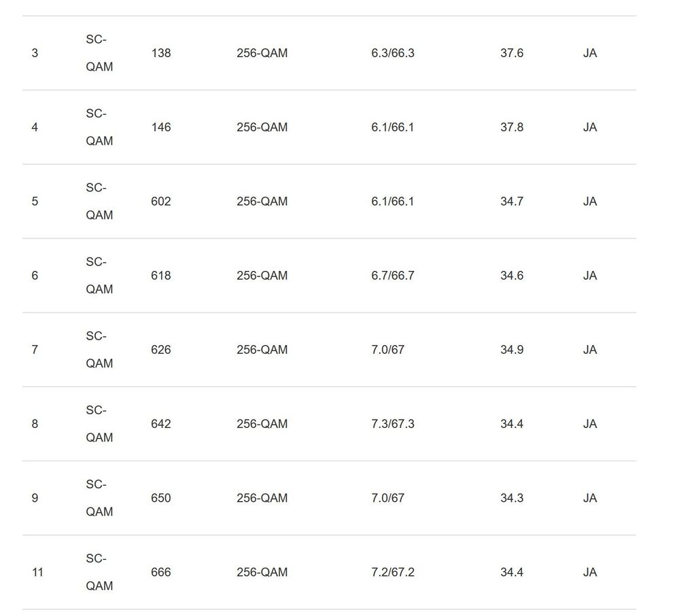
Task: Click frequency 666 cell
Action: pyautogui.click(x=161, y=573)
